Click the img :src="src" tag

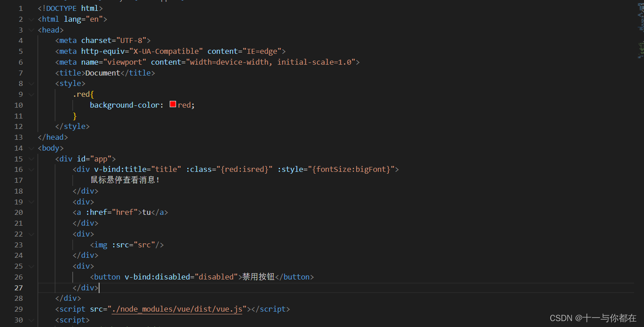[x=127, y=245]
